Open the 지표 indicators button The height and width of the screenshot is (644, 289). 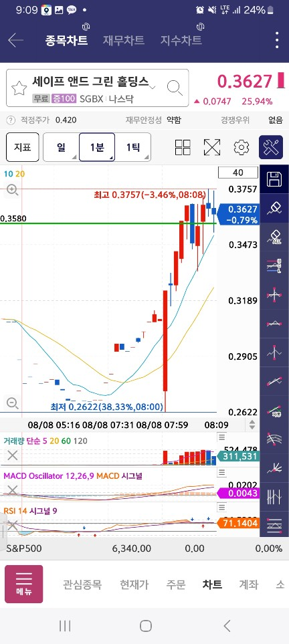(23, 147)
